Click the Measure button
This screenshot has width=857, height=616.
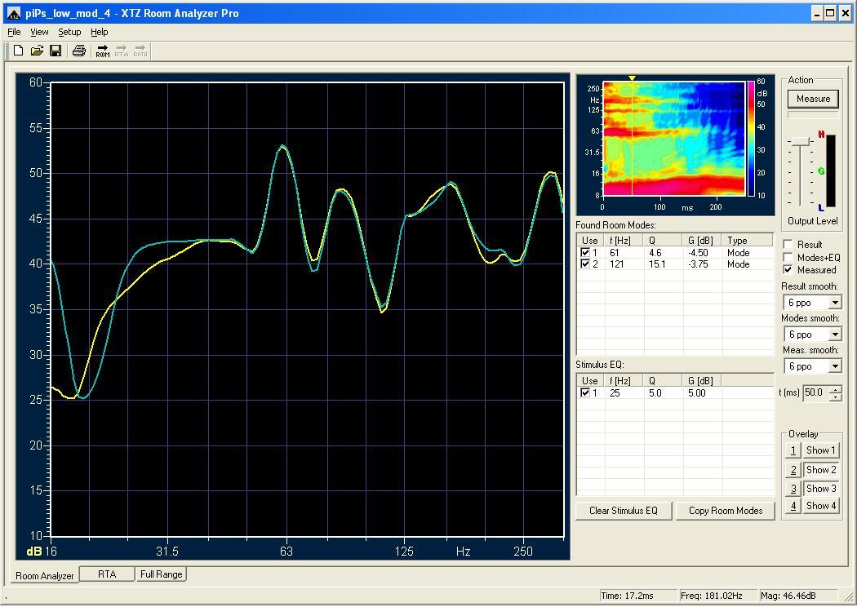tap(813, 99)
